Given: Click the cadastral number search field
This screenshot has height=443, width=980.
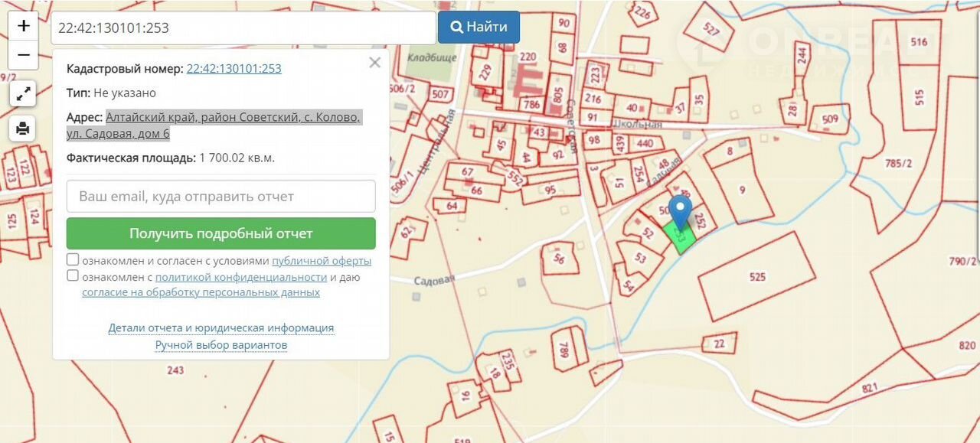Looking at the screenshot, I should (243, 28).
